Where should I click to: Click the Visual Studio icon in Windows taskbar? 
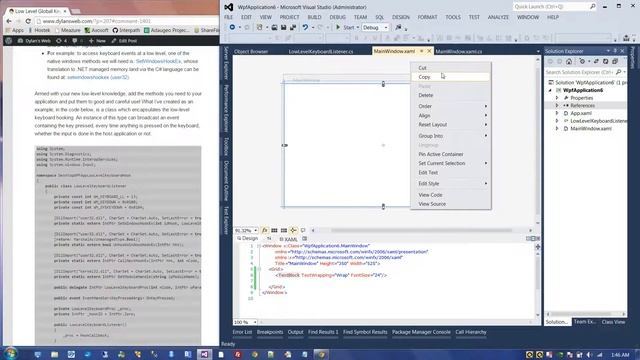[x=204, y=354]
